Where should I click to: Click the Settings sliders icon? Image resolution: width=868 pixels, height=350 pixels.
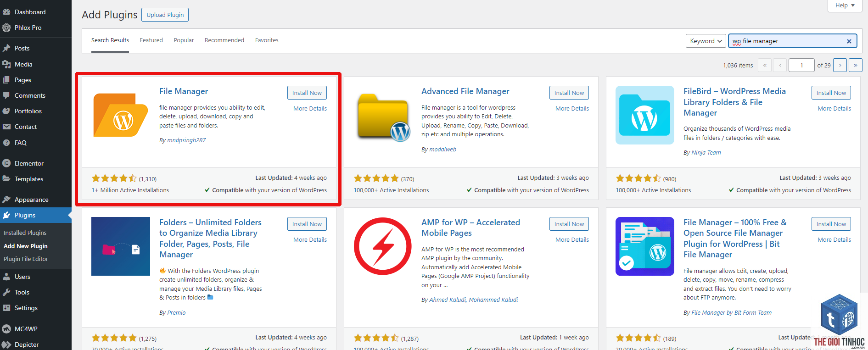click(x=6, y=308)
